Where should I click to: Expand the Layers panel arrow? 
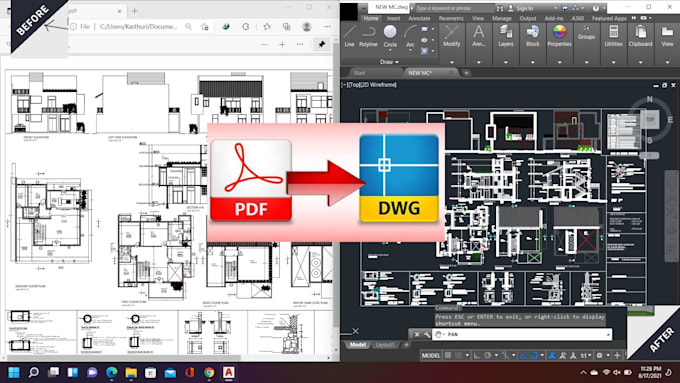(506, 62)
